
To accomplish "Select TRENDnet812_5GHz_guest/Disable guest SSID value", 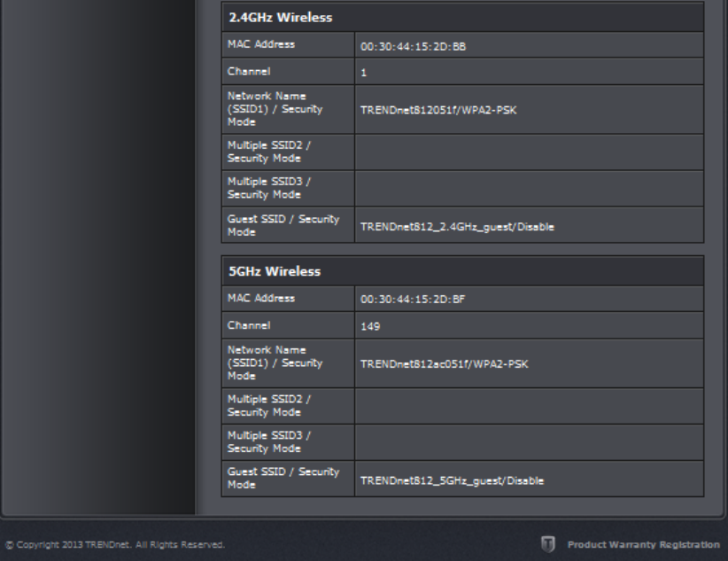I will (452, 480).
